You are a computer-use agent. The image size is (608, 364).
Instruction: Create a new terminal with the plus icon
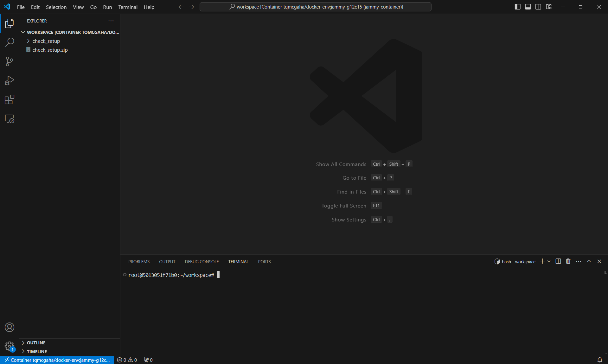(x=542, y=261)
